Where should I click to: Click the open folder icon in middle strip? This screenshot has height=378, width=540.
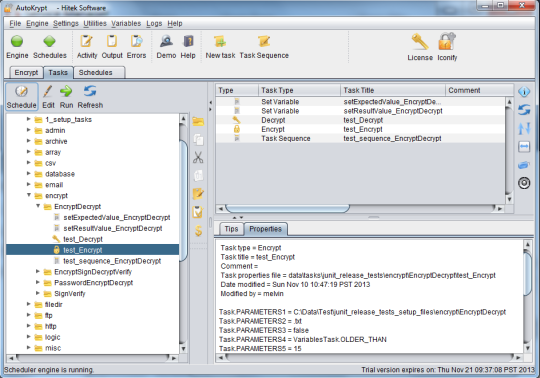click(x=198, y=122)
